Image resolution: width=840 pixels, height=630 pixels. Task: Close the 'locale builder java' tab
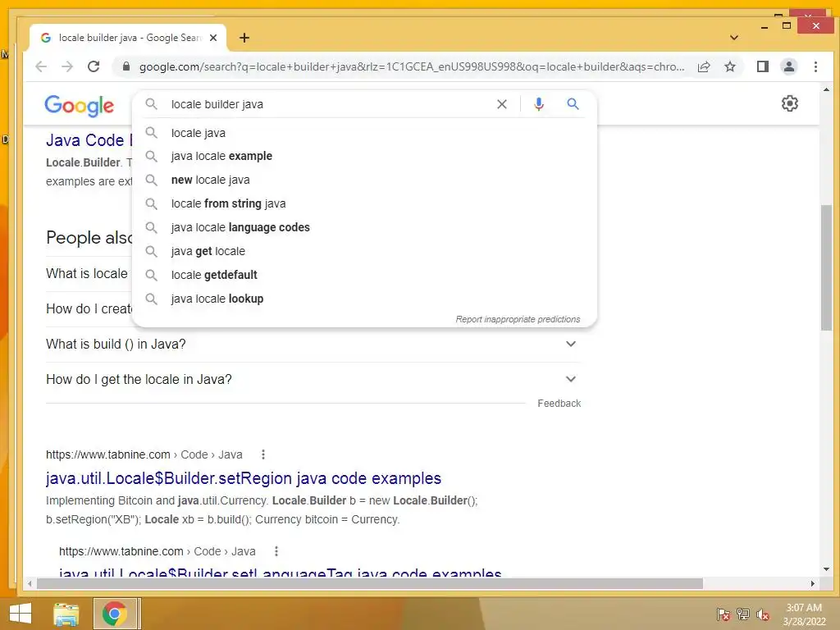click(x=213, y=38)
